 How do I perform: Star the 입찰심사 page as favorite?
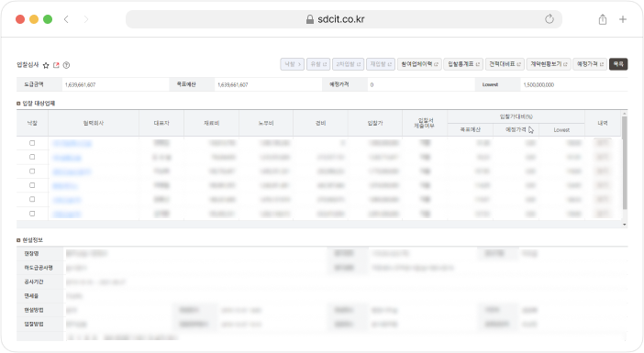pos(46,65)
